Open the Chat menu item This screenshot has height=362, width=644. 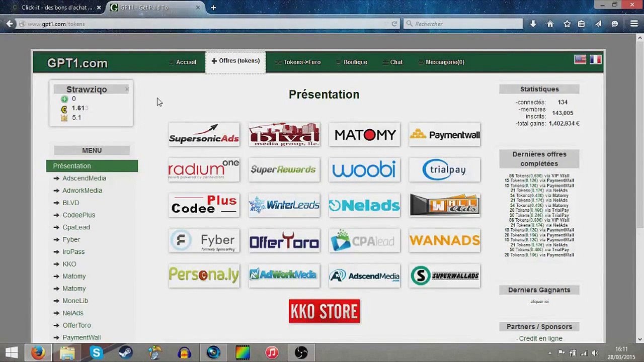pos(392,62)
